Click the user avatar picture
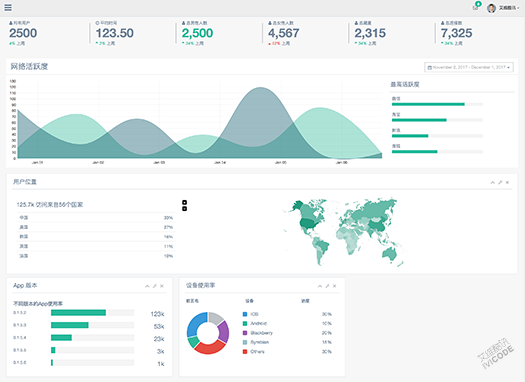This screenshot has height=382, width=525. pyautogui.click(x=491, y=8)
